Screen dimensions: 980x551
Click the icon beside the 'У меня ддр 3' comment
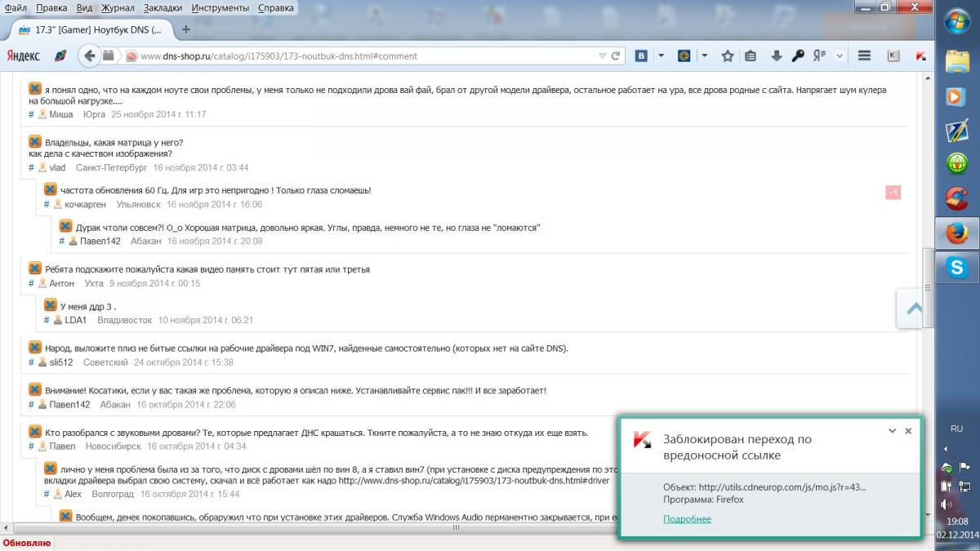click(x=51, y=305)
